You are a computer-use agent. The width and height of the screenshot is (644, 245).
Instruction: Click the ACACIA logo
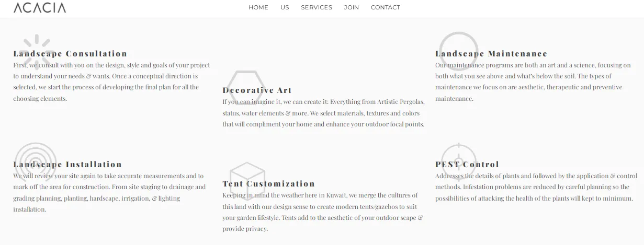(40, 8)
